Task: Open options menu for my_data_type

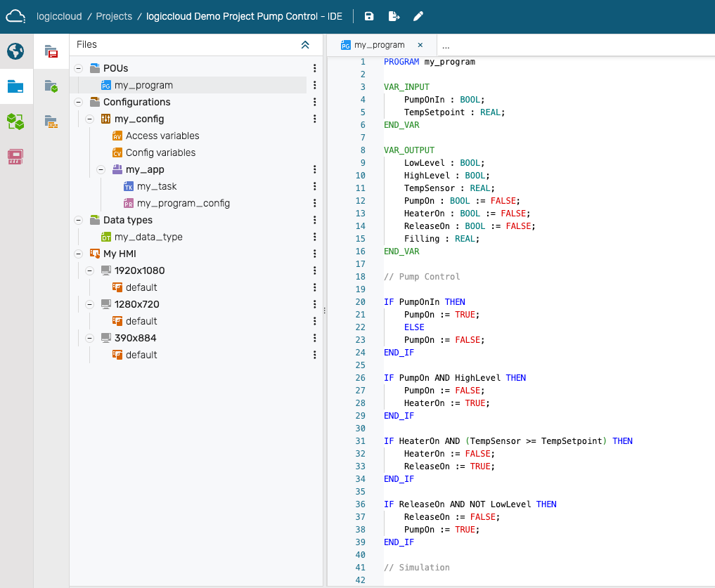Action: 315,237
